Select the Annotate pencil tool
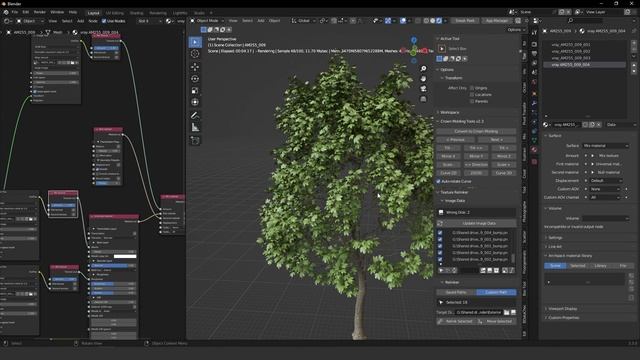The height and width of the screenshot is (360, 640). click(x=195, y=116)
